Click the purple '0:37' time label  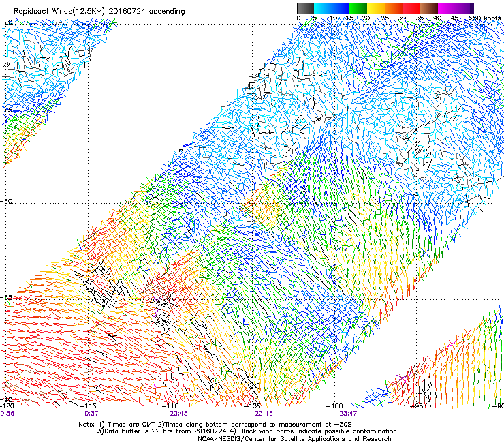tap(91, 414)
